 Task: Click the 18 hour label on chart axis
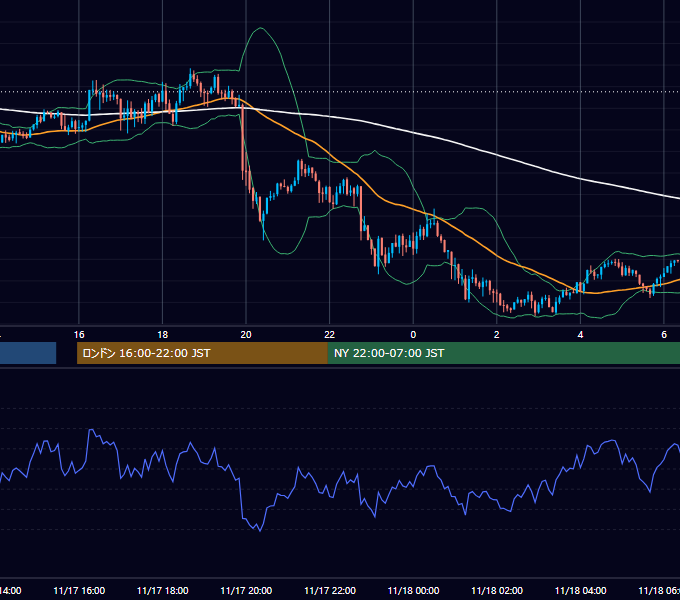163,335
